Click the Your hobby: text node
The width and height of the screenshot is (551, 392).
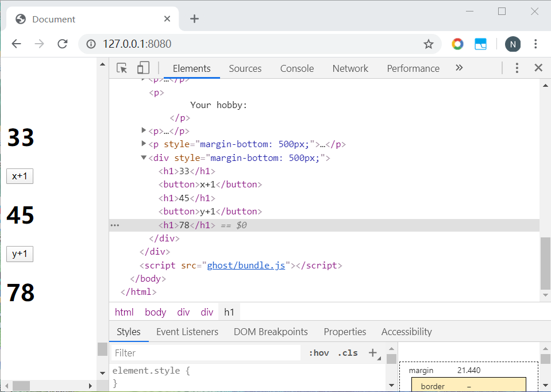click(218, 105)
